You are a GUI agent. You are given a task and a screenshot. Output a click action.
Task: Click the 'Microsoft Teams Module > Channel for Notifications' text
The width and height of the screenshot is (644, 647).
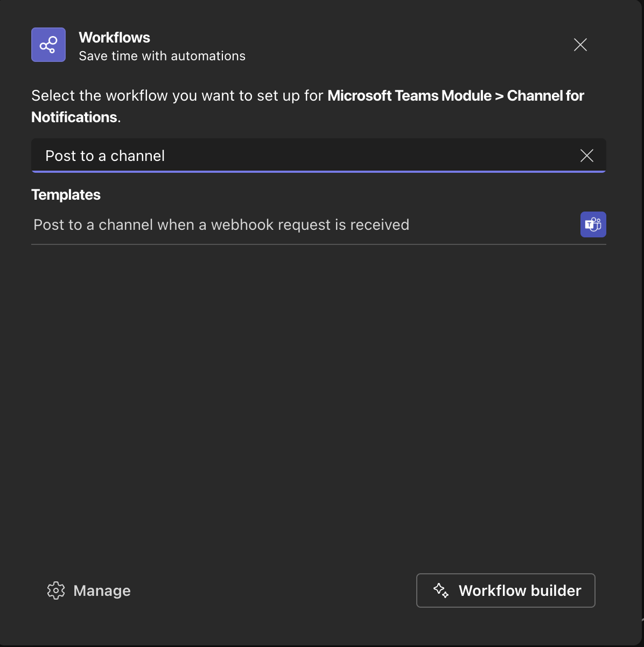click(x=307, y=107)
